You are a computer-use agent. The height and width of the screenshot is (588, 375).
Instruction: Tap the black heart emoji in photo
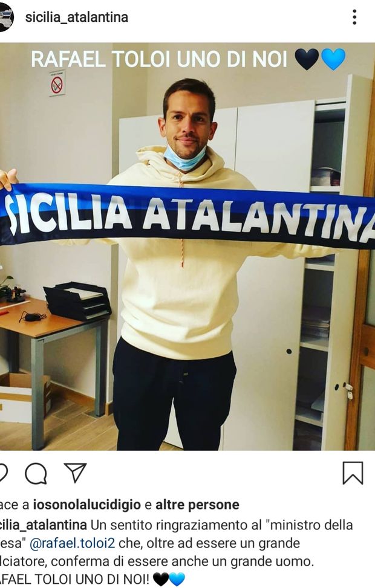[x=306, y=59]
